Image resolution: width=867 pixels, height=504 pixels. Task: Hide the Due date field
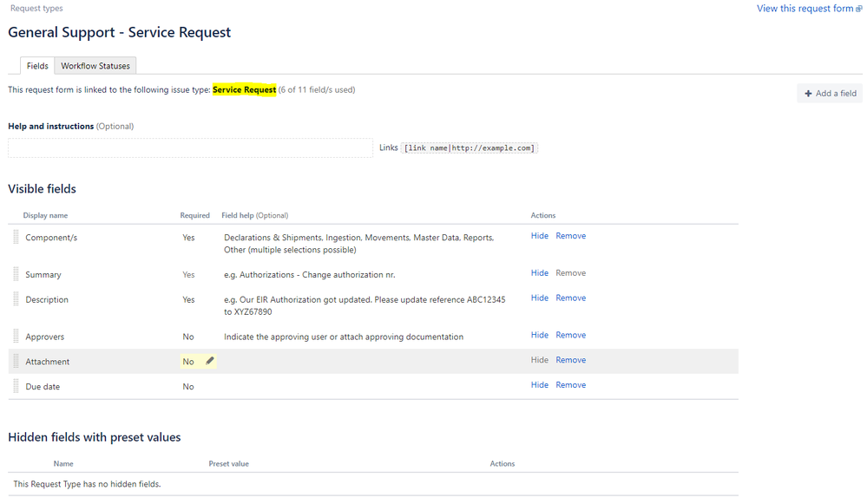(540, 384)
